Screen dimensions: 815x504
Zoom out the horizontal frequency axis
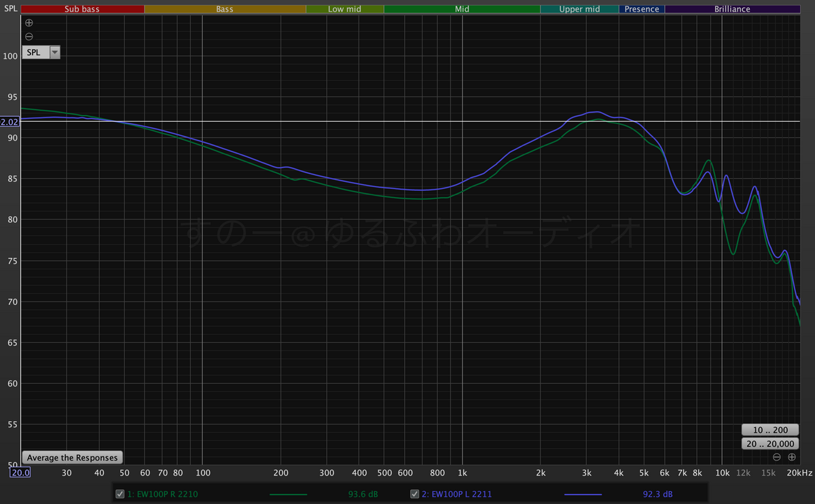pos(777,457)
